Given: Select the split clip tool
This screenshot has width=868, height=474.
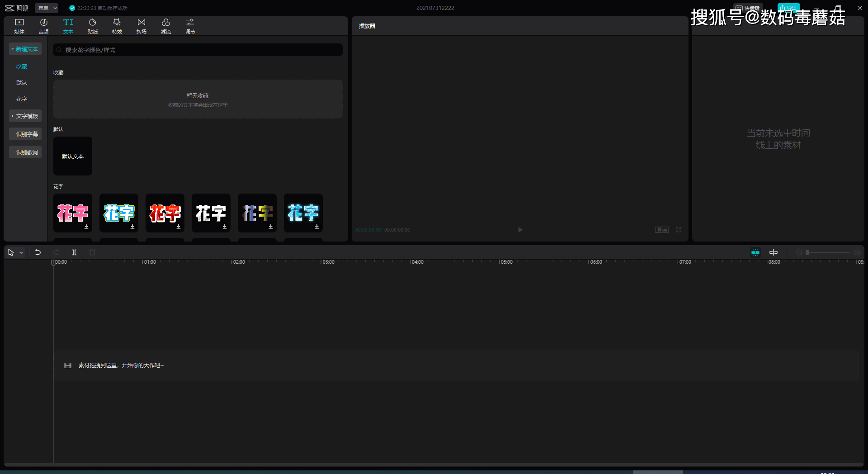Looking at the screenshot, I should click(74, 252).
